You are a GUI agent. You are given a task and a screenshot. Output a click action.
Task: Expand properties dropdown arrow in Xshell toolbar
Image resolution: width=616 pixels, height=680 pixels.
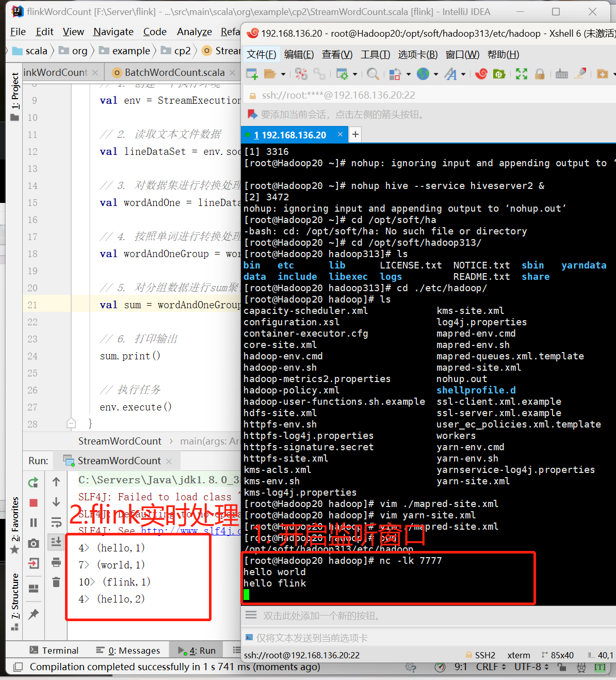[x=355, y=74]
